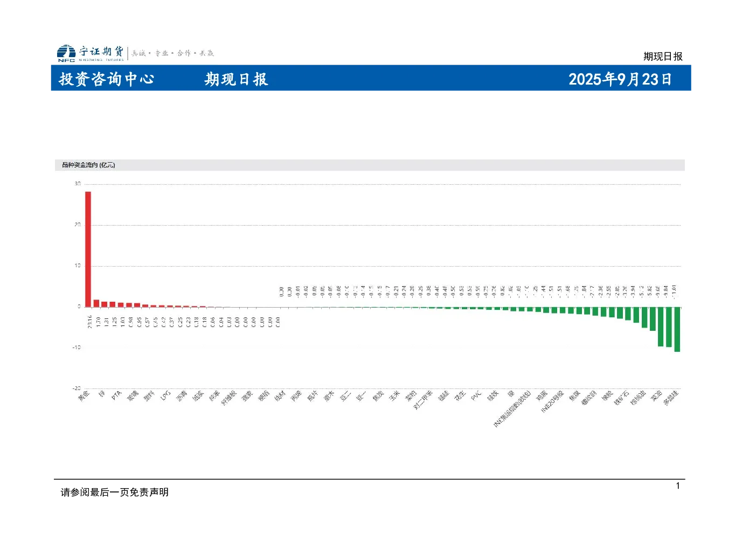The image size is (756, 535).
Task: Click the 花生 x-axis label
Action: [x=460, y=396]
